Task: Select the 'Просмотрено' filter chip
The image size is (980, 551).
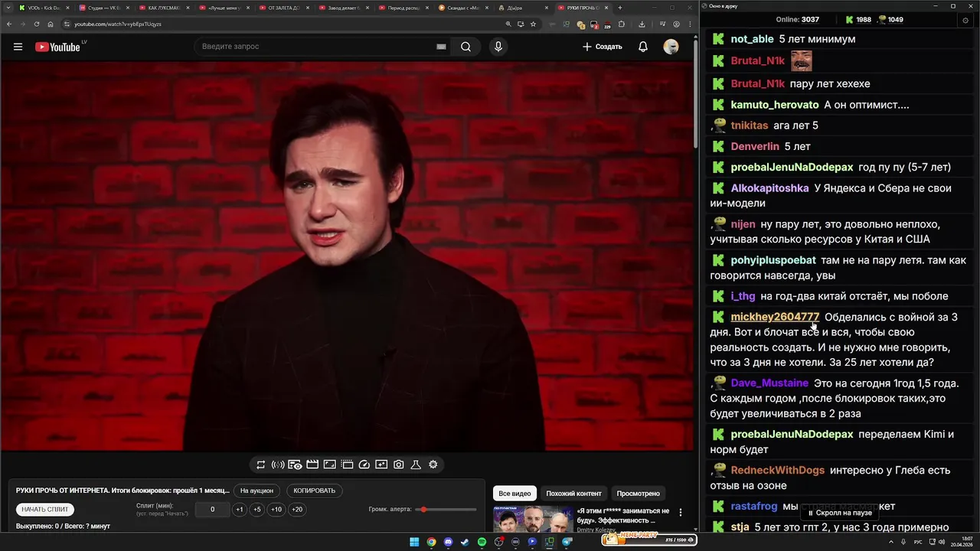Action: point(639,494)
